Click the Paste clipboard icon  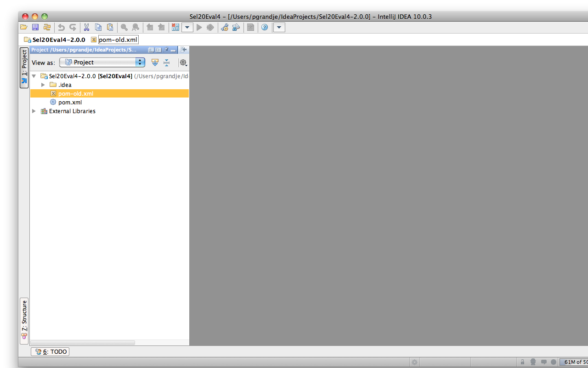[x=110, y=28]
